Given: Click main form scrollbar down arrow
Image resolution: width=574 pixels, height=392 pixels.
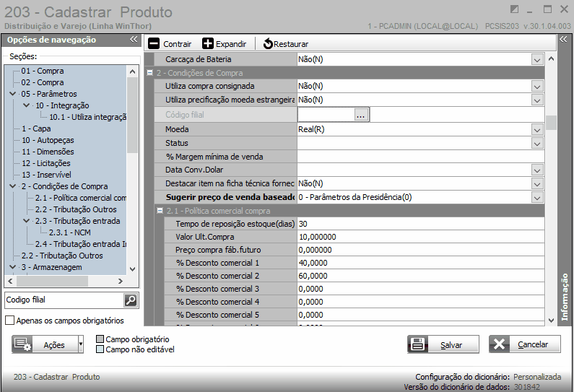Looking at the screenshot, I should [x=552, y=321].
